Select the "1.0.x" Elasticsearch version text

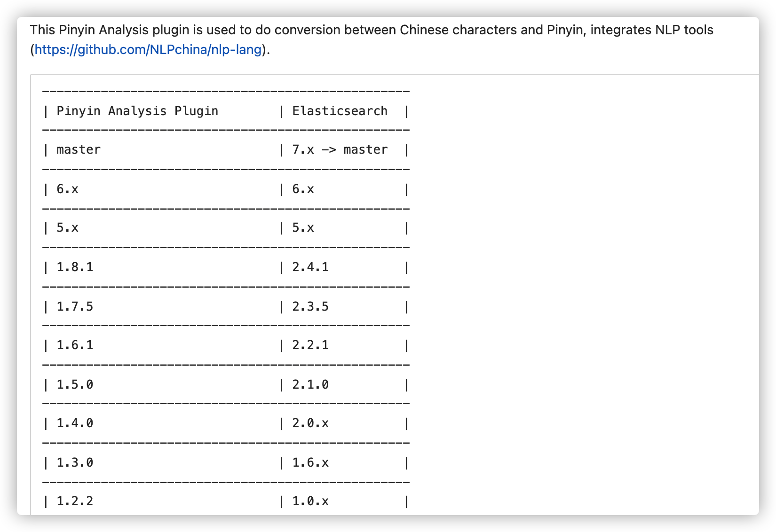pyautogui.click(x=310, y=501)
